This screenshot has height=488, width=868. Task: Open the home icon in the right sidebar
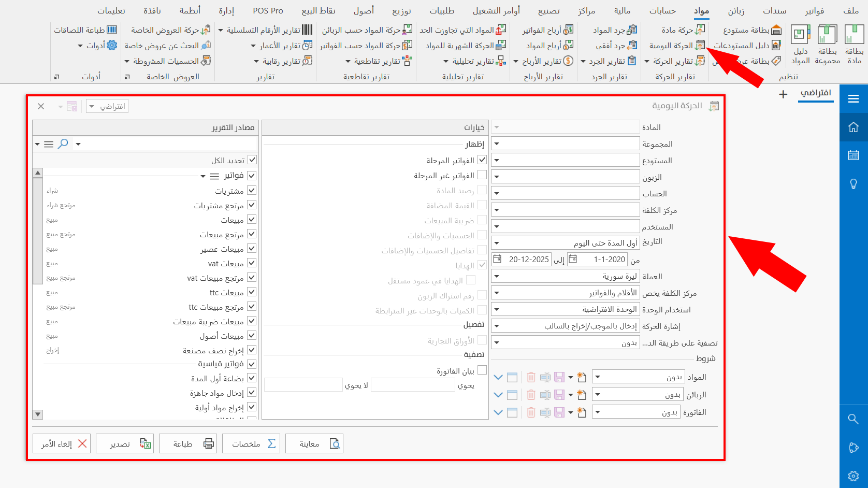coord(854,127)
